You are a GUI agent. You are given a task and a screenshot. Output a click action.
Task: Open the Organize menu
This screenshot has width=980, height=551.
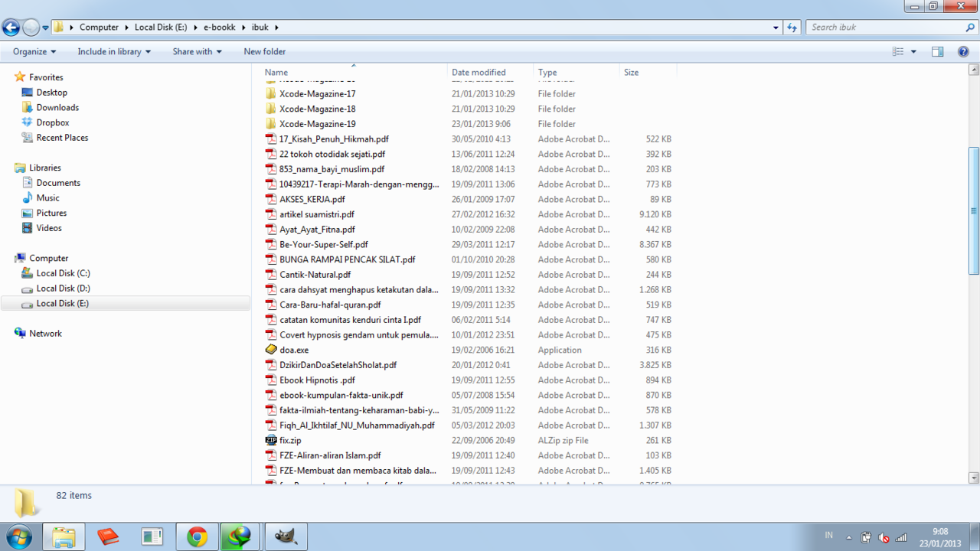coord(34,51)
